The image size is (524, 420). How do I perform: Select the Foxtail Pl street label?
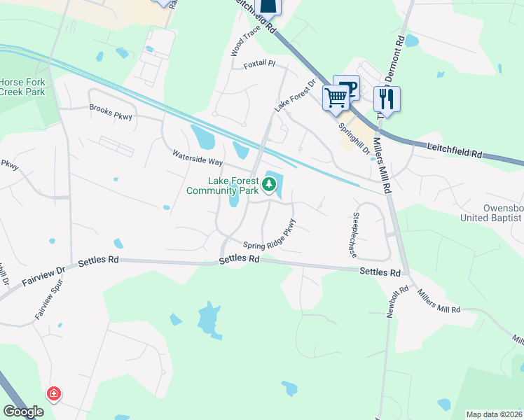[259, 64]
